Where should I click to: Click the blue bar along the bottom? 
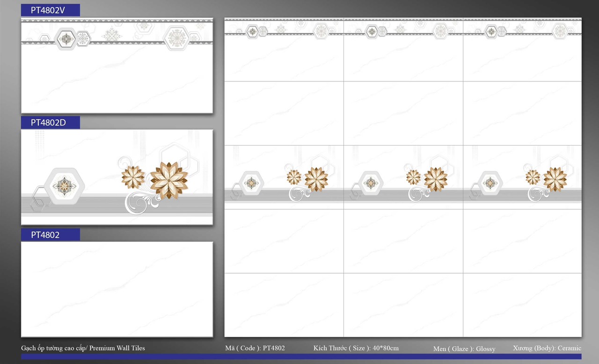301,357
